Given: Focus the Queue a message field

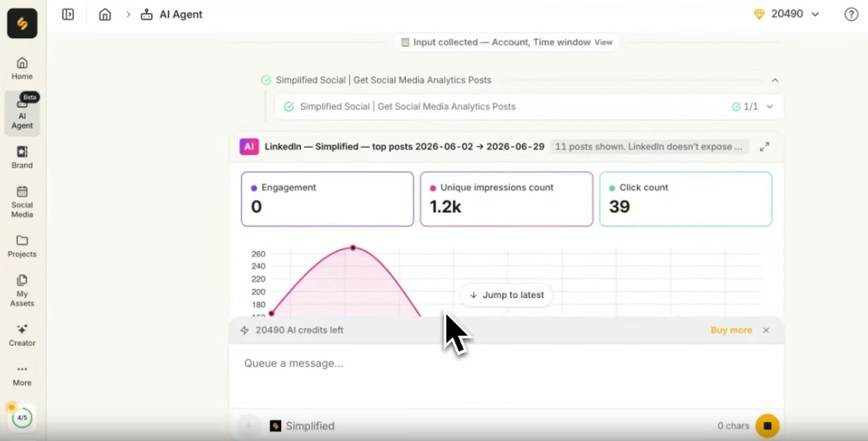Looking at the screenshot, I should click(507, 377).
